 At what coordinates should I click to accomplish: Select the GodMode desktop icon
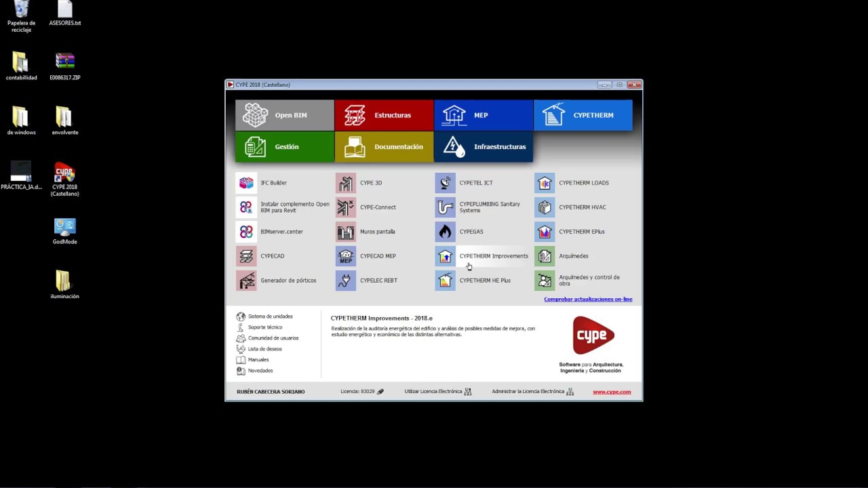pos(64,231)
